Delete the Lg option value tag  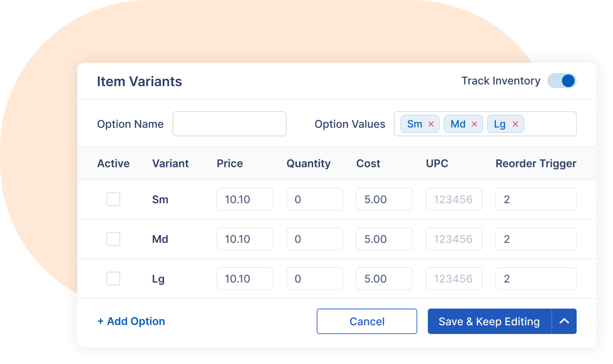pos(515,124)
